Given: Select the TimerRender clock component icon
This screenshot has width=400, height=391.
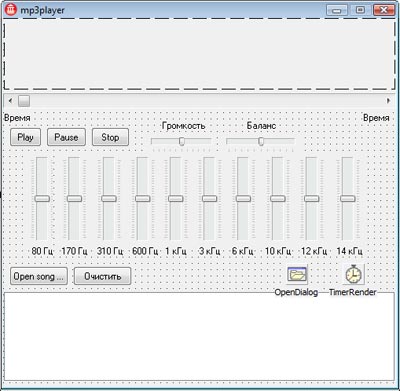Looking at the screenshot, I should click(x=353, y=274).
